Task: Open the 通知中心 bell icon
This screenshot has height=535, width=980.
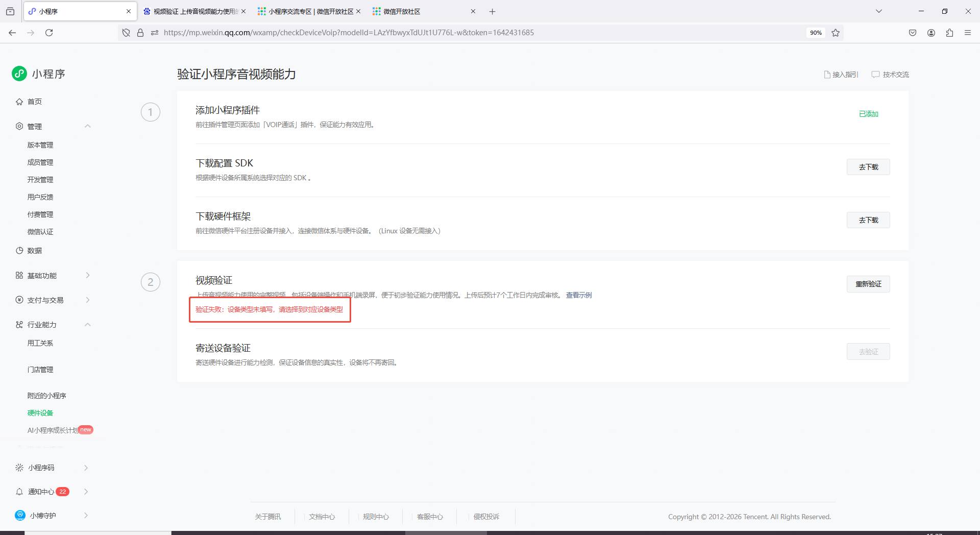Action: pyautogui.click(x=19, y=492)
